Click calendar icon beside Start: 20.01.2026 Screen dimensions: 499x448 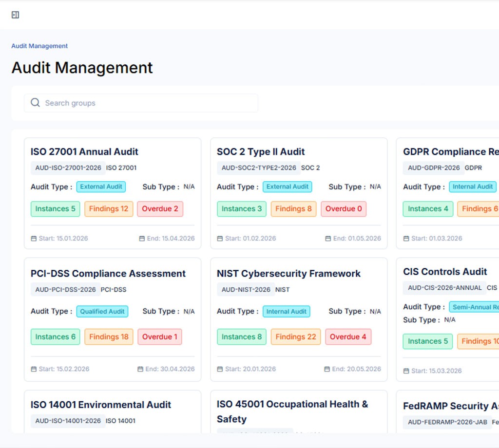pos(220,369)
